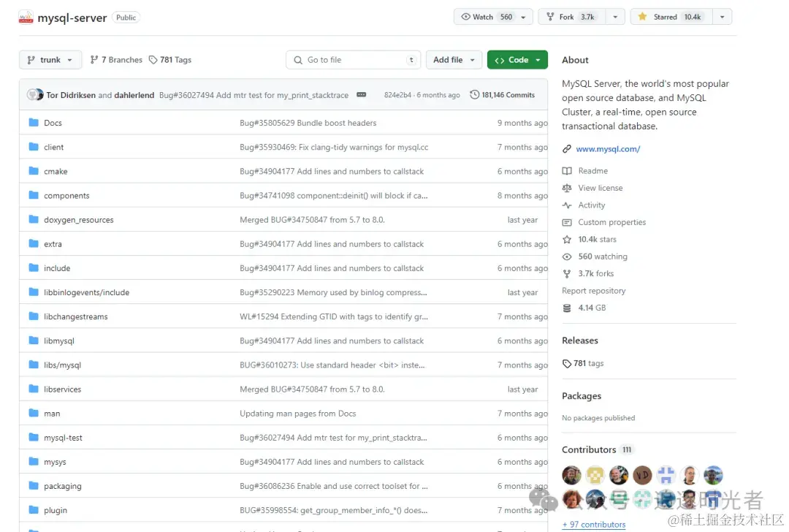Open the Releases heading link
This screenshot has width=789, height=532.
[x=579, y=341]
